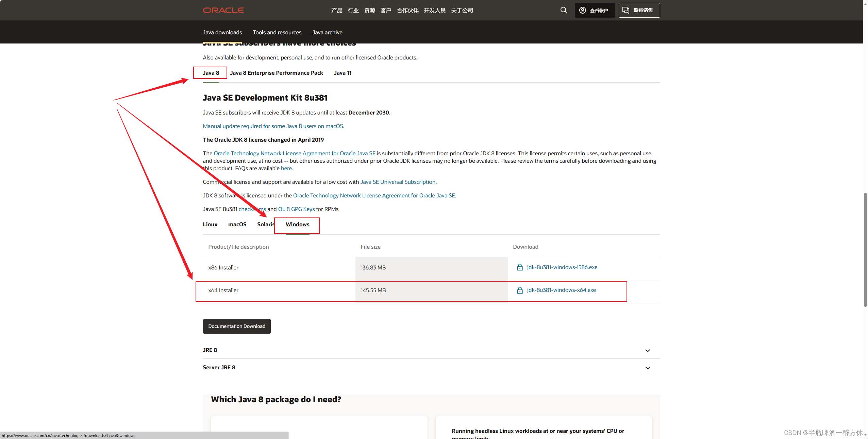Switch to the Java 11 tab
This screenshot has width=868, height=439.
tap(343, 73)
